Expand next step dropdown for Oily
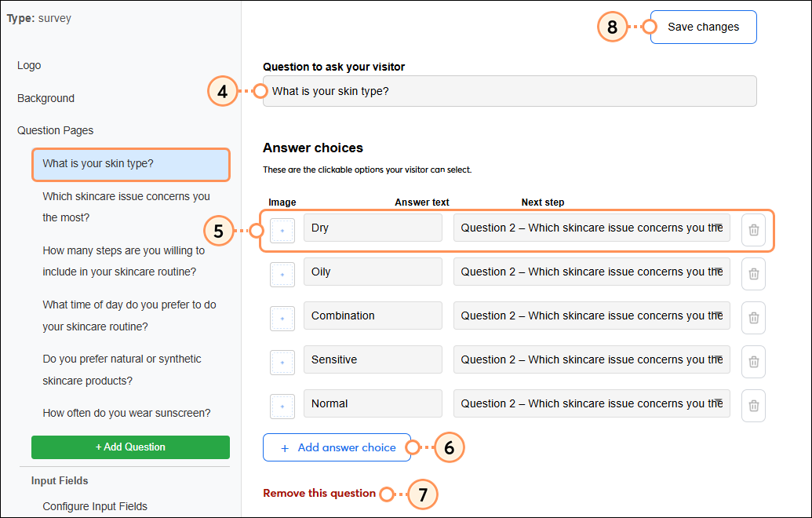The image size is (812, 518). [592, 272]
